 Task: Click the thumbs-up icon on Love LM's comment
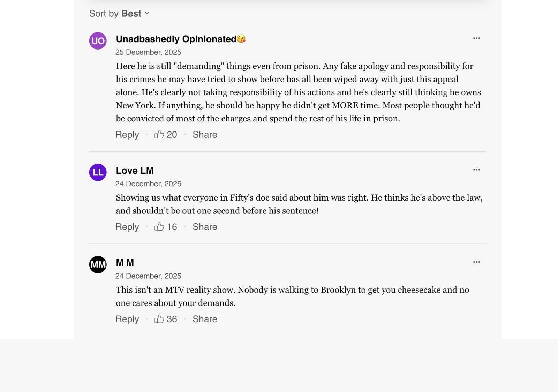click(159, 227)
